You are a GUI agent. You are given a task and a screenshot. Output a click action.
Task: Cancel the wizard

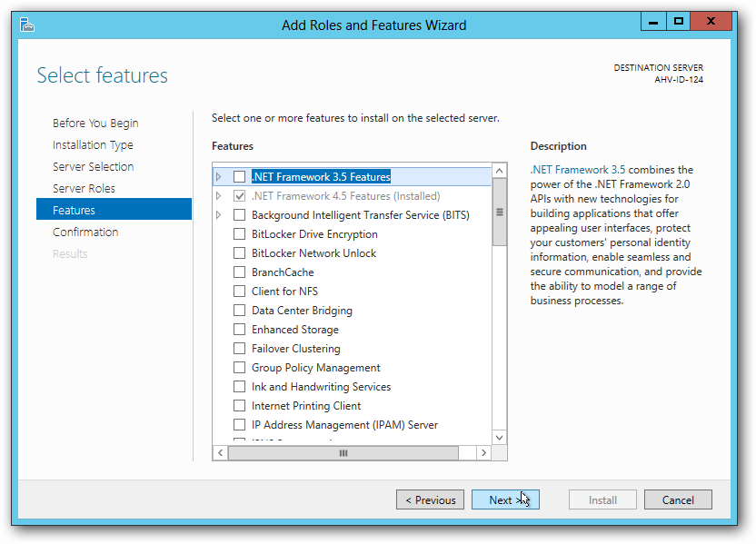(x=678, y=499)
